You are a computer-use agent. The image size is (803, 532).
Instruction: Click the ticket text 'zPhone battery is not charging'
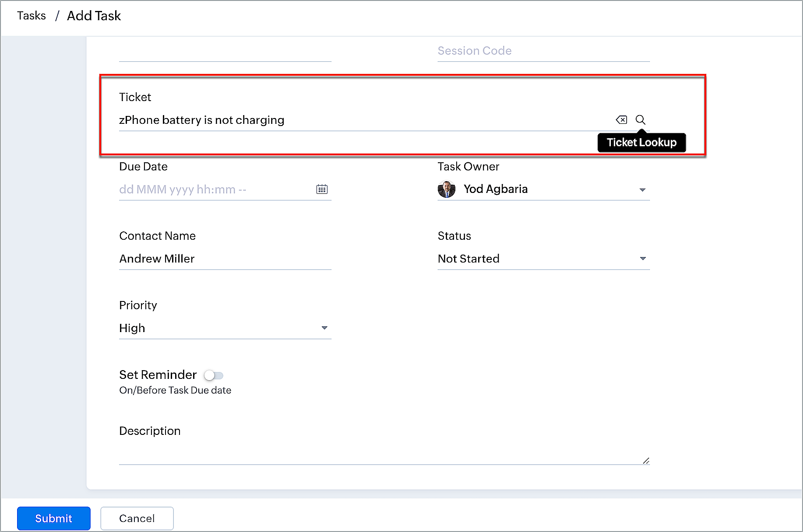[202, 120]
